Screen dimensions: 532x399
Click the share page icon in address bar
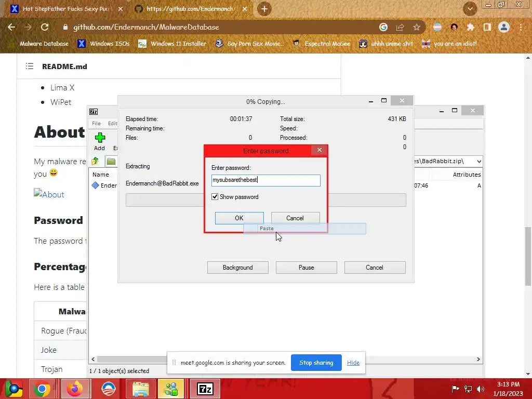click(x=400, y=27)
